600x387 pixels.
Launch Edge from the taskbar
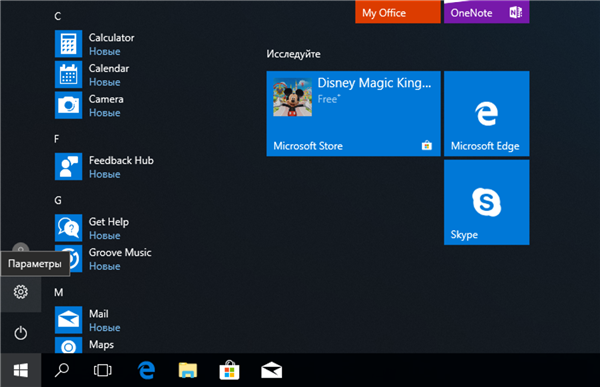point(146,370)
